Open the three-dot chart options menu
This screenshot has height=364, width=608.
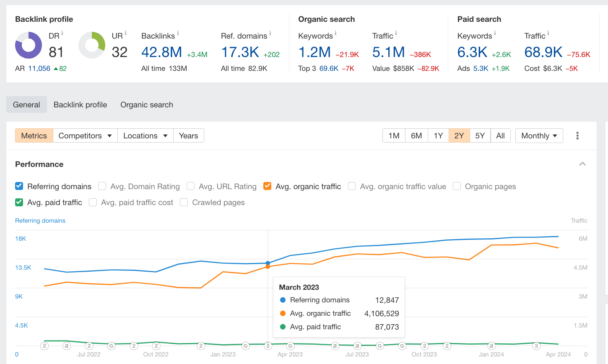[577, 135]
